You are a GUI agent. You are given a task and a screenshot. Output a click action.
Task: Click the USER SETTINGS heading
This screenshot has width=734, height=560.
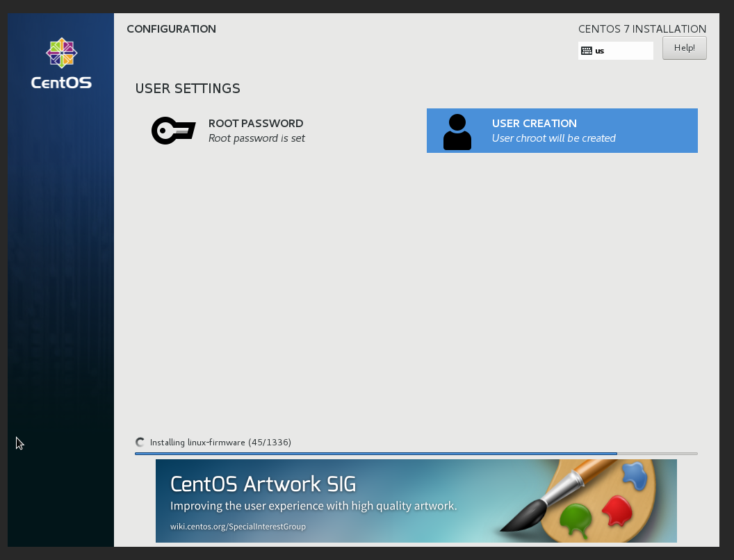[x=188, y=88]
